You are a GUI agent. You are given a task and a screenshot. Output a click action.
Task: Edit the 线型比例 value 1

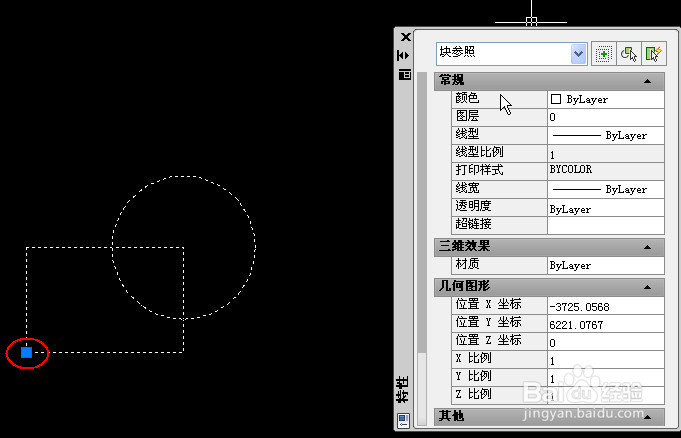tap(605, 154)
